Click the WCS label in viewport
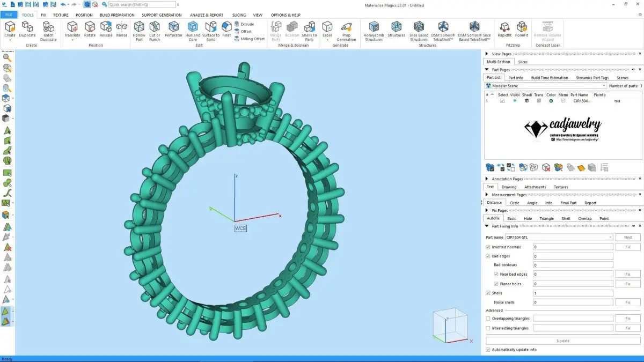Image resolution: width=644 pixels, height=362 pixels. pos(240,228)
